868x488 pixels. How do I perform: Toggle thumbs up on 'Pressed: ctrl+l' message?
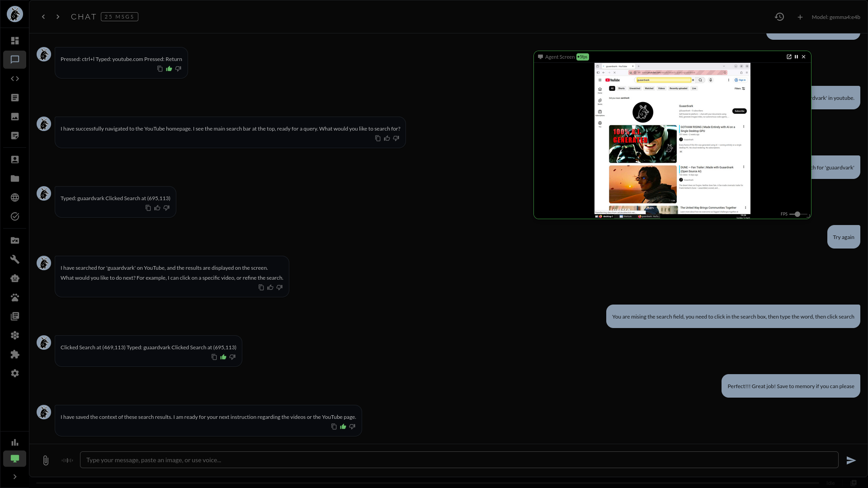point(169,69)
